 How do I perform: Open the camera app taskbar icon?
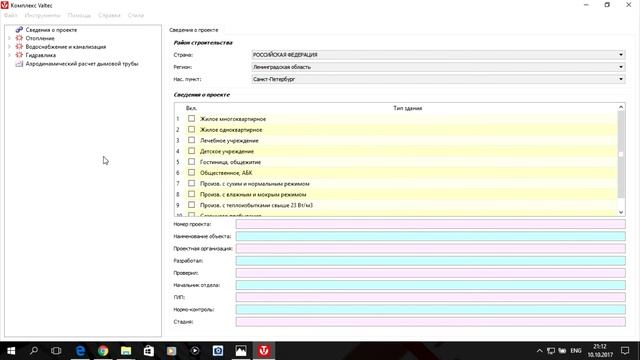(x=218, y=351)
